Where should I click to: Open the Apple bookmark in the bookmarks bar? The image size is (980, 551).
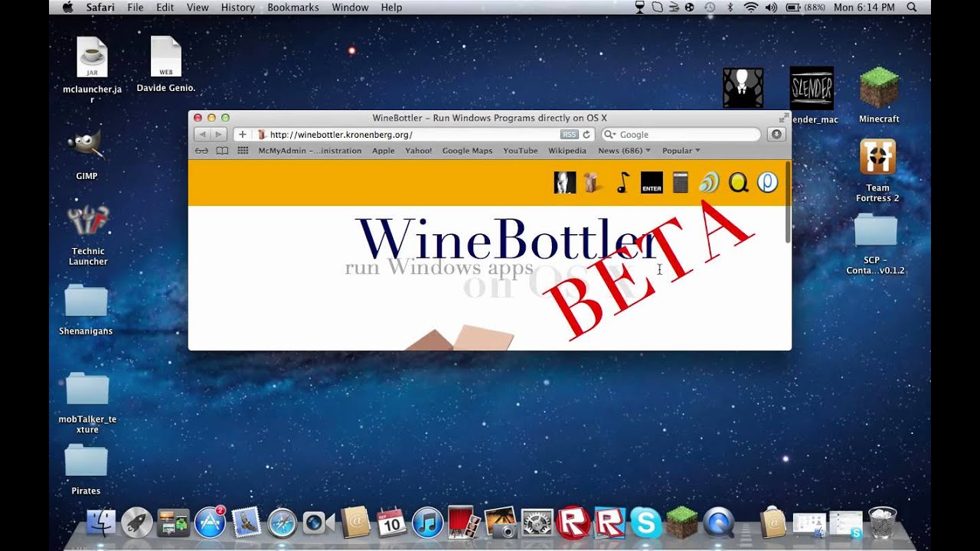tap(384, 151)
